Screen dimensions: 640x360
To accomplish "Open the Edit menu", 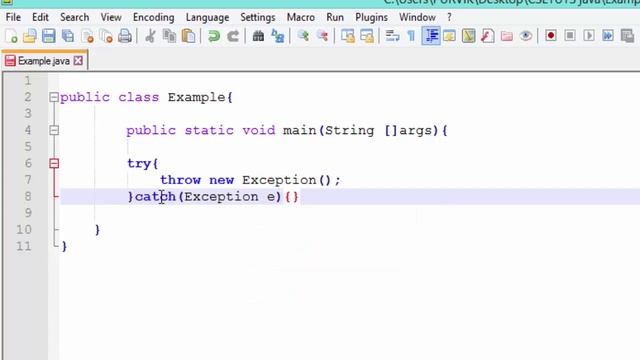I will 40,18.
